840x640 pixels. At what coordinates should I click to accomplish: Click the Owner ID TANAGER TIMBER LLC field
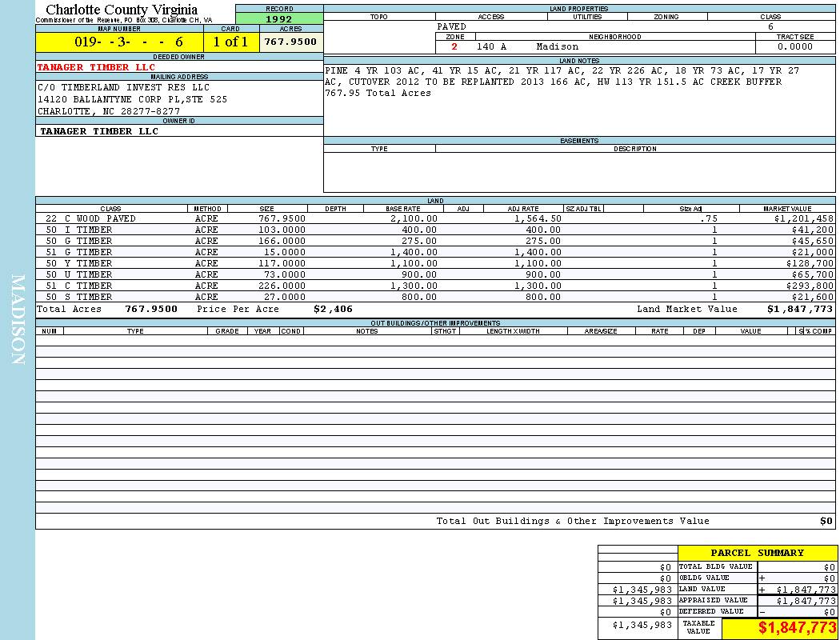tap(99, 131)
